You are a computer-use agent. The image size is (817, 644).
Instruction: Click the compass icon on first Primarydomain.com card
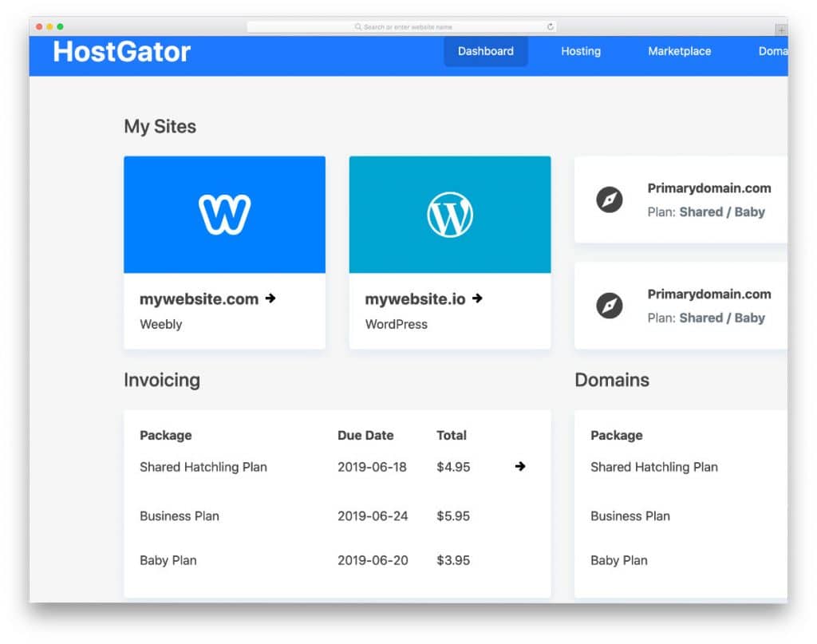pyautogui.click(x=610, y=200)
